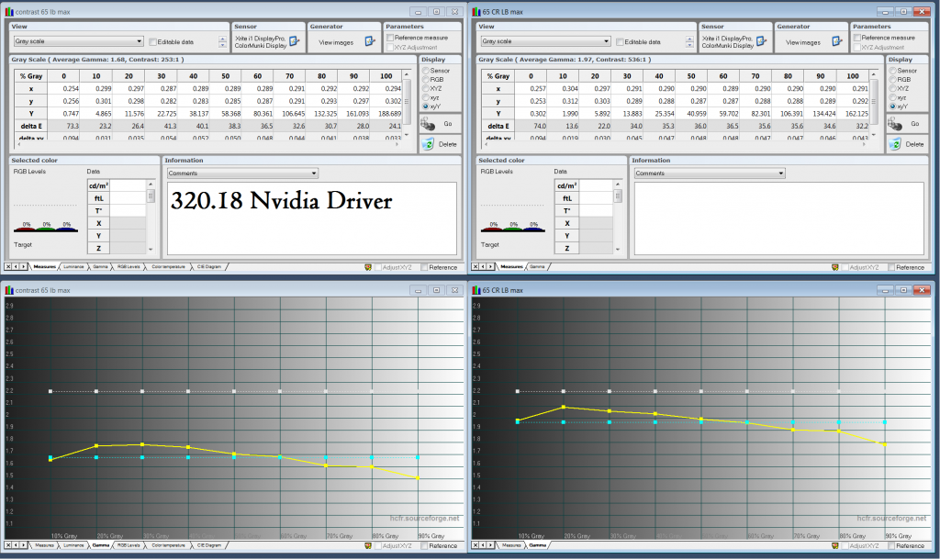
Task: Click the stepper beside Editable data in the upper-left window
Action: click(x=222, y=42)
